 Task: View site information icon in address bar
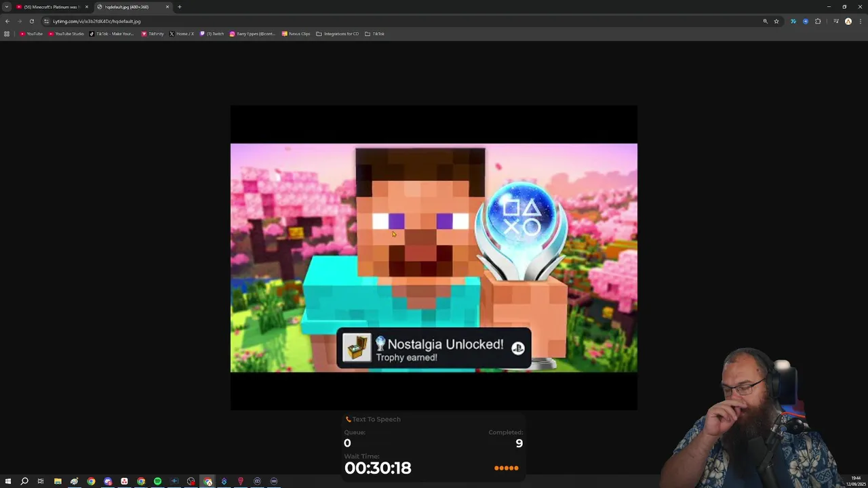click(x=46, y=21)
